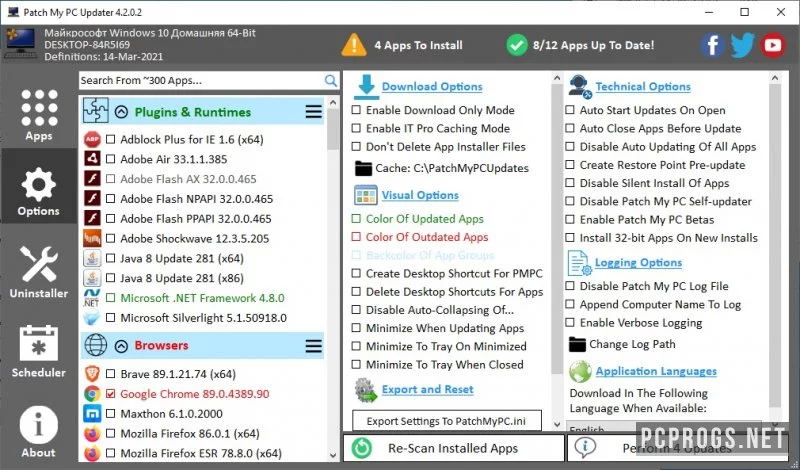The width and height of the screenshot is (800, 470).
Task: Open the YouTube icon in header
Action: (772, 45)
